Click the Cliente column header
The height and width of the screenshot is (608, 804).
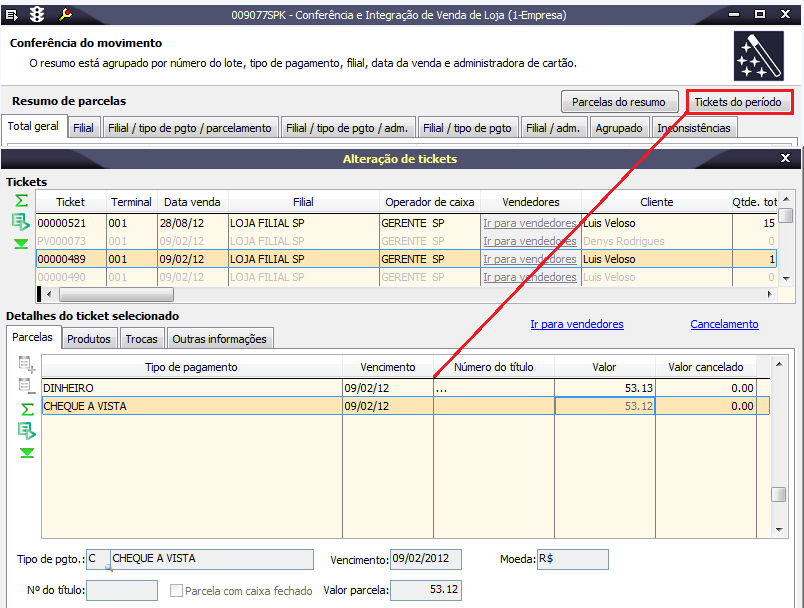[656, 202]
